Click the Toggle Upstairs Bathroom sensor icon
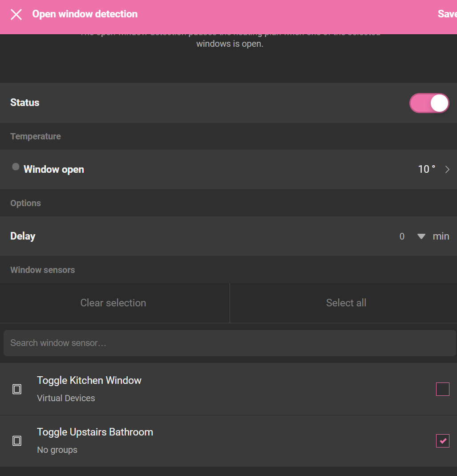 tap(17, 441)
